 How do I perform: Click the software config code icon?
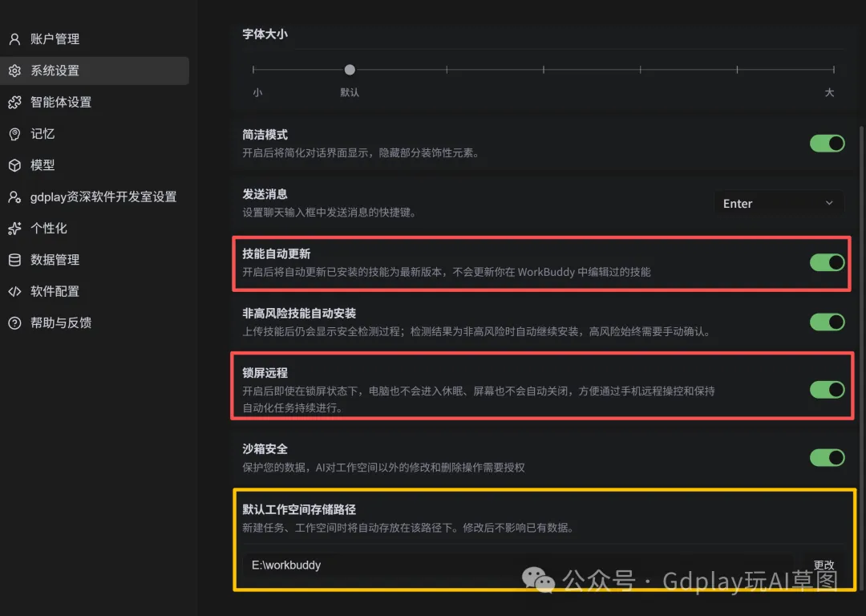point(15,291)
